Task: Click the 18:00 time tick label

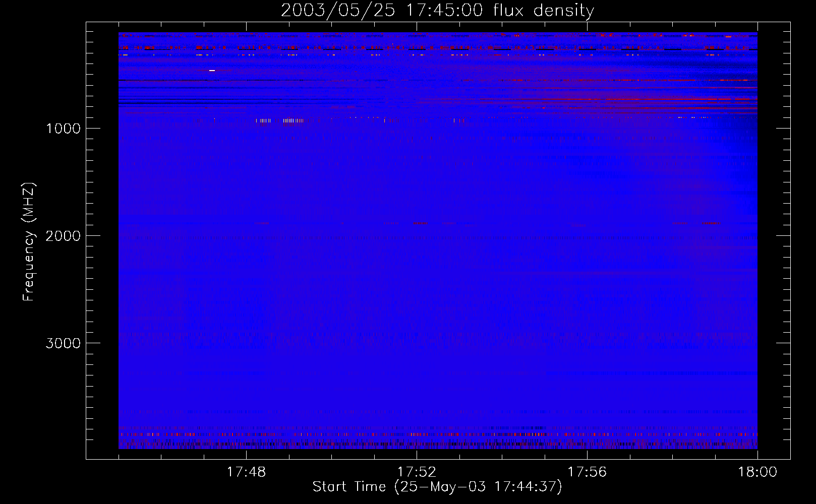Action: coord(757,472)
